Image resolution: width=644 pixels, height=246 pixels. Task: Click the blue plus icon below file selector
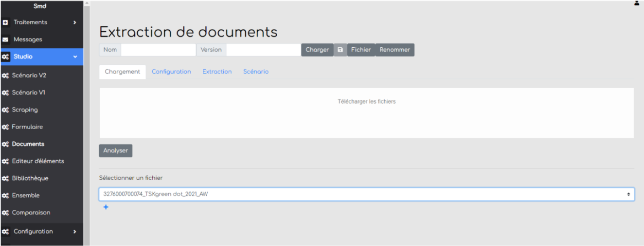point(106,208)
